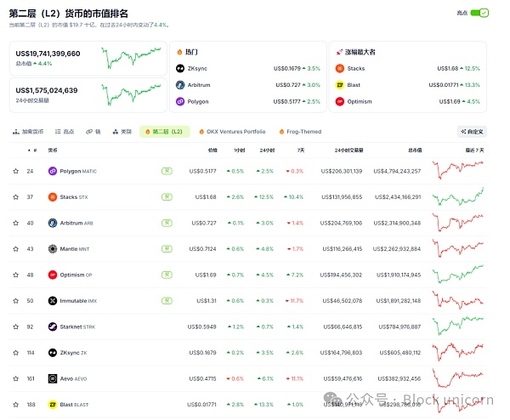Star Stacks STX as favorite
Image resolution: width=510 pixels, height=420 pixels.
(x=15, y=197)
